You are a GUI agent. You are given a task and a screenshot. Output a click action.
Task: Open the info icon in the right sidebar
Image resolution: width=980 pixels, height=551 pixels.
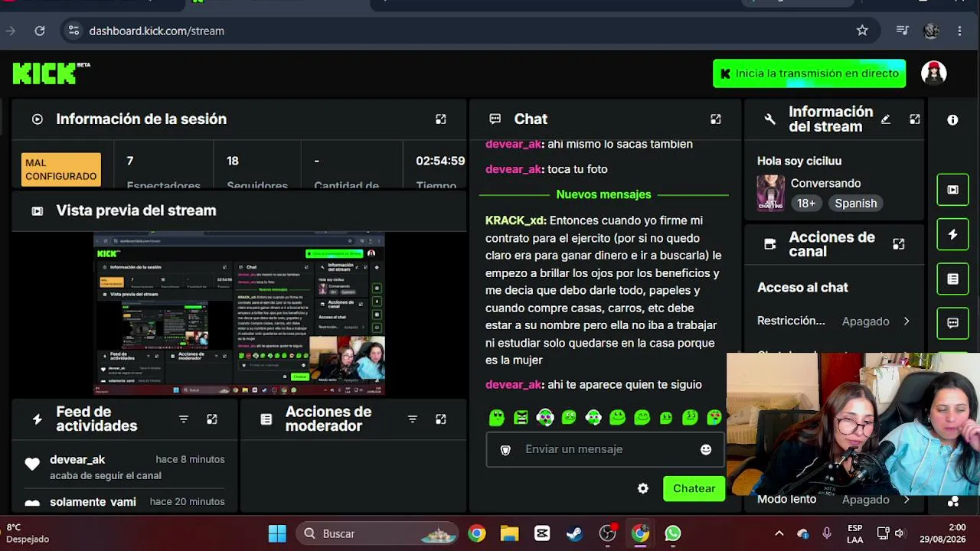click(952, 120)
